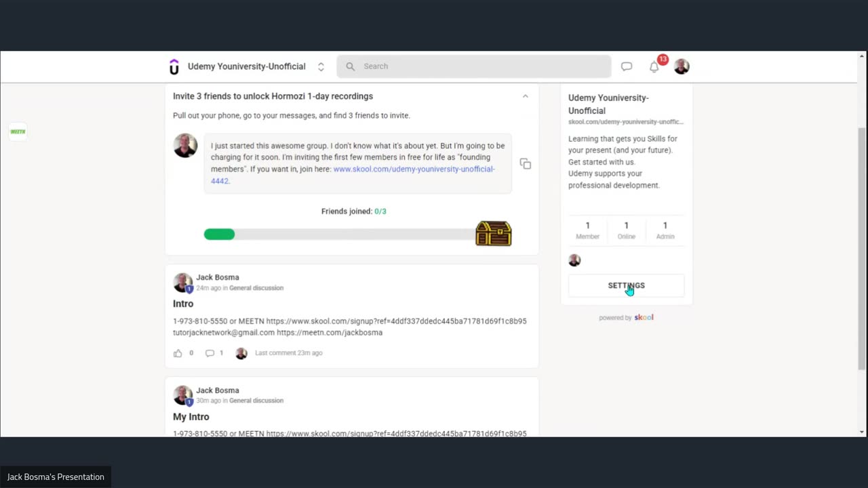Open comments icon on Intro post
This screenshot has width=868, height=488.
click(210, 353)
